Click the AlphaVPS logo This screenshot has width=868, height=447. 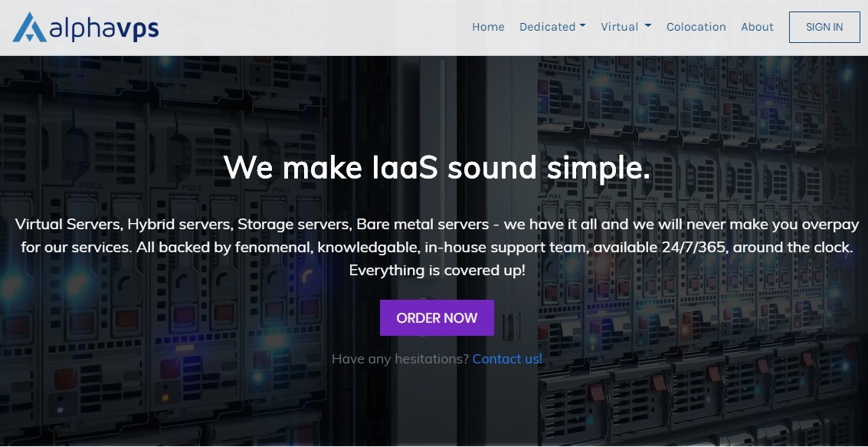[86, 27]
